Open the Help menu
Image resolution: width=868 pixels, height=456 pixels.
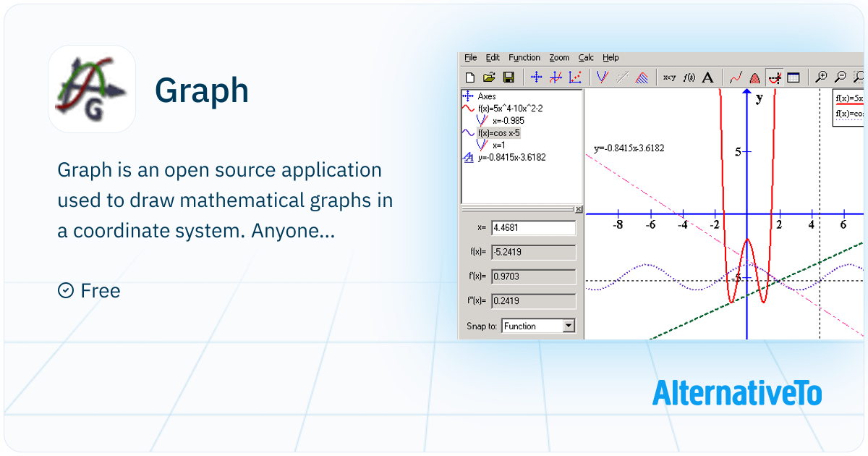[x=610, y=58]
